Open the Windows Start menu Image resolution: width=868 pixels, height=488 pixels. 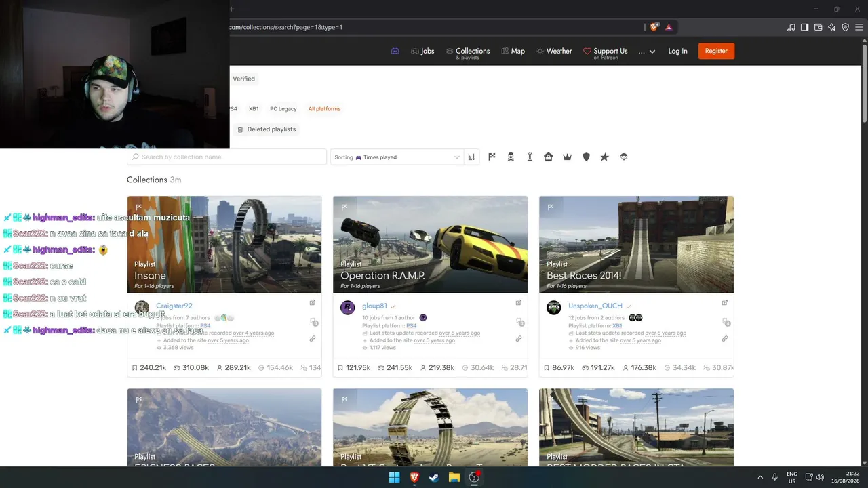(394, 477)
